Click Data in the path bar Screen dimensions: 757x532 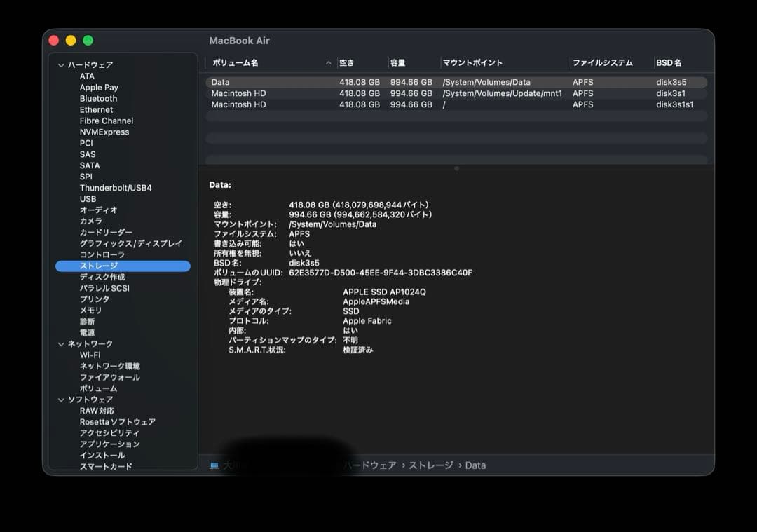475,465
